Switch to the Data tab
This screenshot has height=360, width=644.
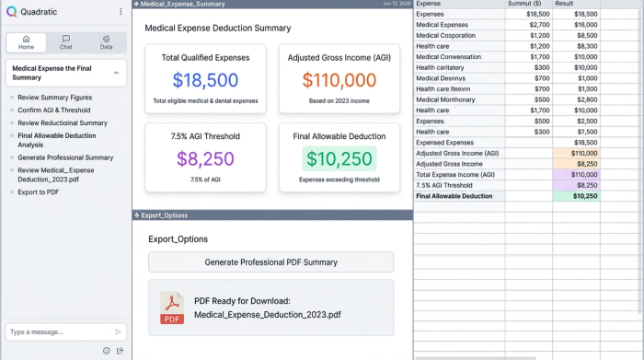[x=106, y=42]
